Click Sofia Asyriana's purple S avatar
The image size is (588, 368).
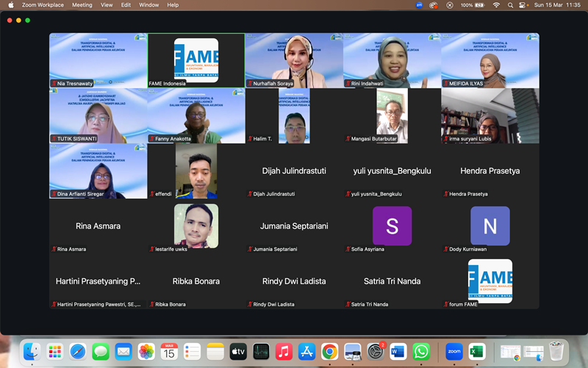pyautogui.click(x=392, y=226)
